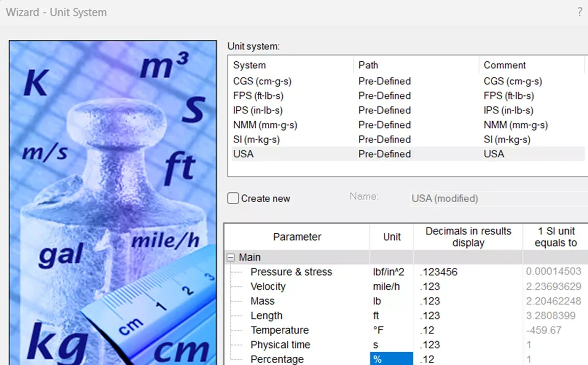This screenshot has height=365, width=588.
Task: Select the Physical time parameter row
Action: [280, 345]
